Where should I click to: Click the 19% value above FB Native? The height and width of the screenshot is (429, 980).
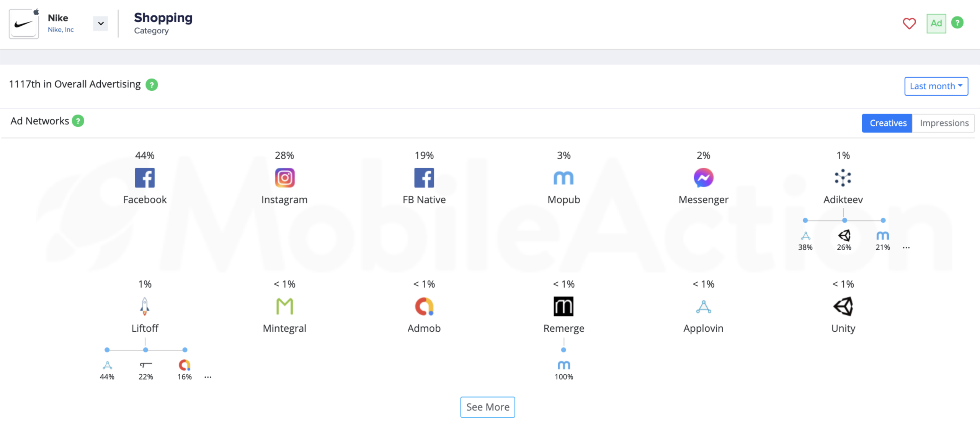424,156
